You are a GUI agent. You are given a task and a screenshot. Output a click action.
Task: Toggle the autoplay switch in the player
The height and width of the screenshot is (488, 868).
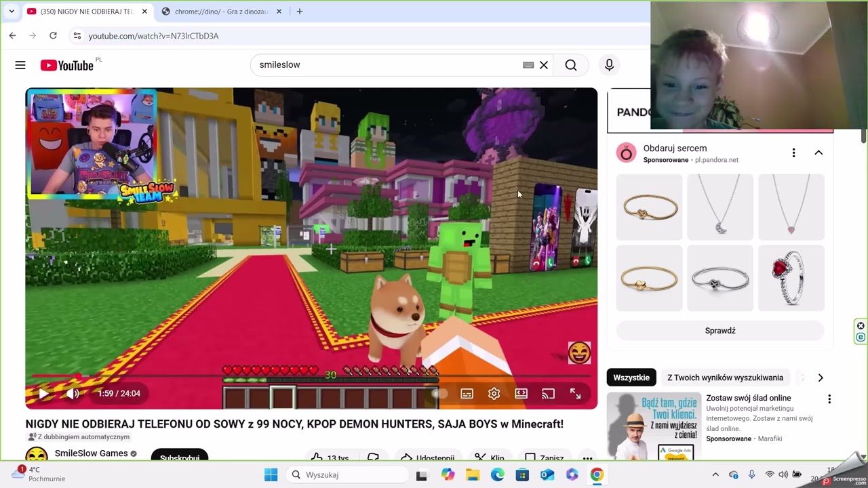tap(439, 393)
